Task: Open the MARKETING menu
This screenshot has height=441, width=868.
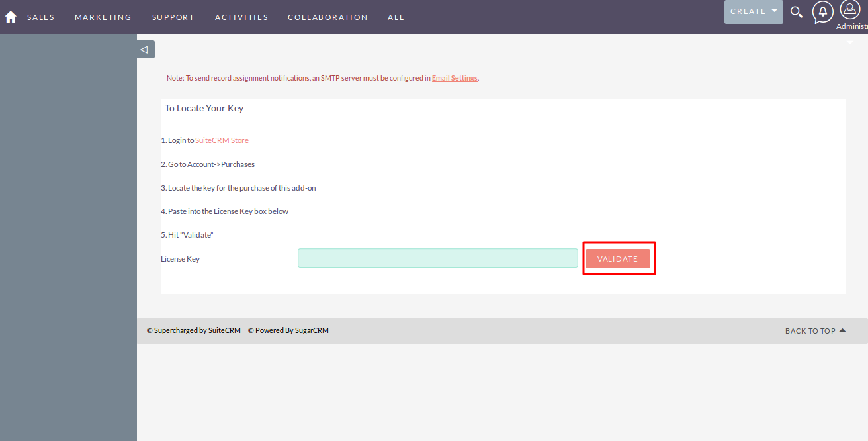Action: (103, 17)
